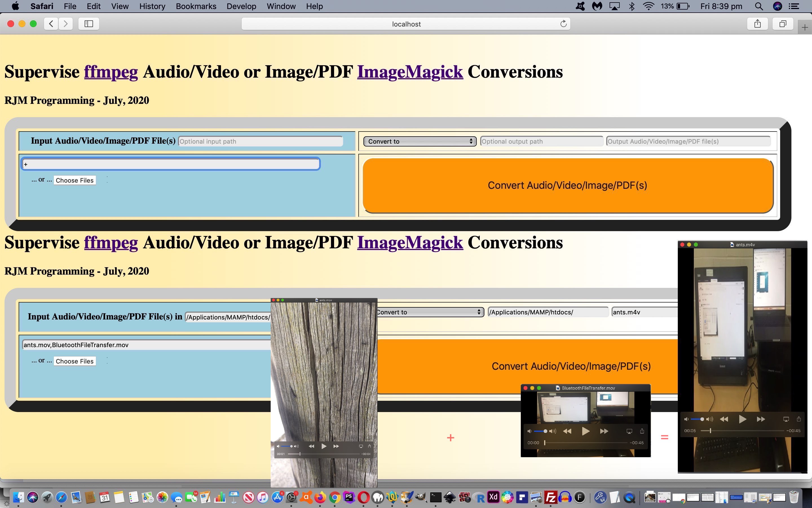Open QuickTime Player from the Dock
The height and width of the screenshot is (508, 812).
click(x=630, y=497)
